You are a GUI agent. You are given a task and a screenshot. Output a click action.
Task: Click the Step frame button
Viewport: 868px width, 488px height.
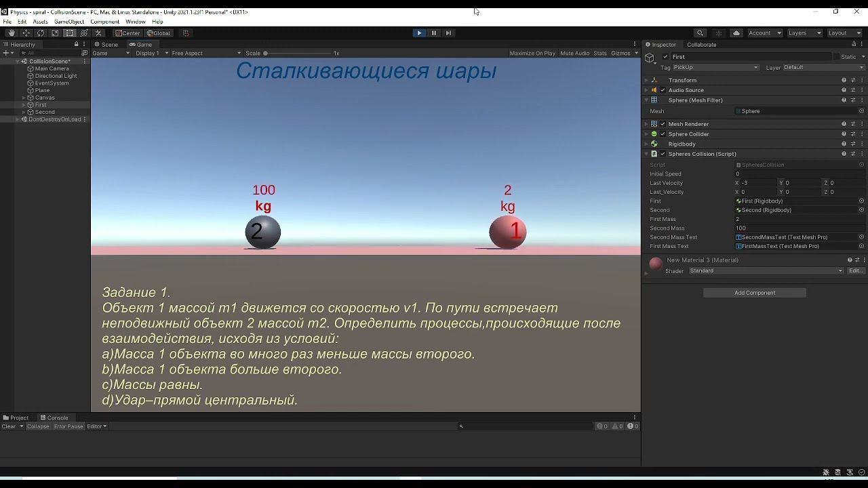pos(448,33)
